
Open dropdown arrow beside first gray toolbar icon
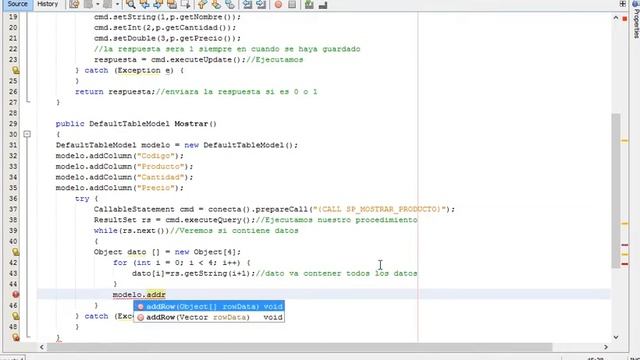(x=98, y=4)
